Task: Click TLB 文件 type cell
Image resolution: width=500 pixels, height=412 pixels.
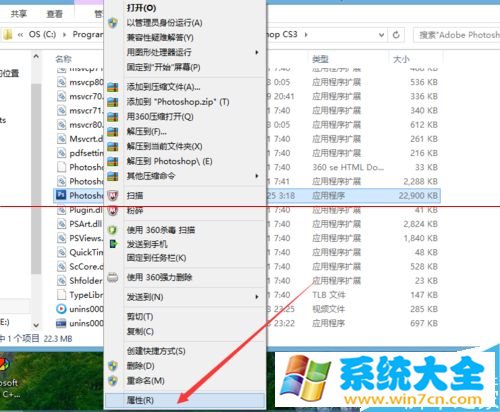Action: coord(329,295)
